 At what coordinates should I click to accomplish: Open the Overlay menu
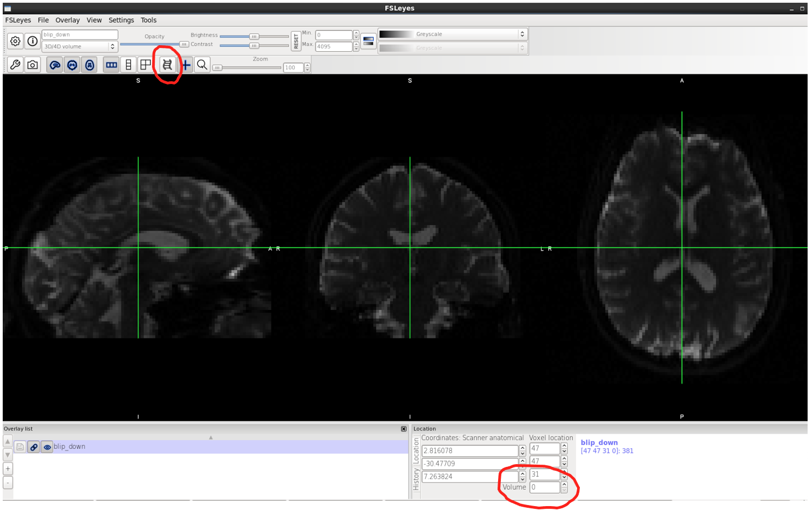pyautogui.click(x=68, y=20)
